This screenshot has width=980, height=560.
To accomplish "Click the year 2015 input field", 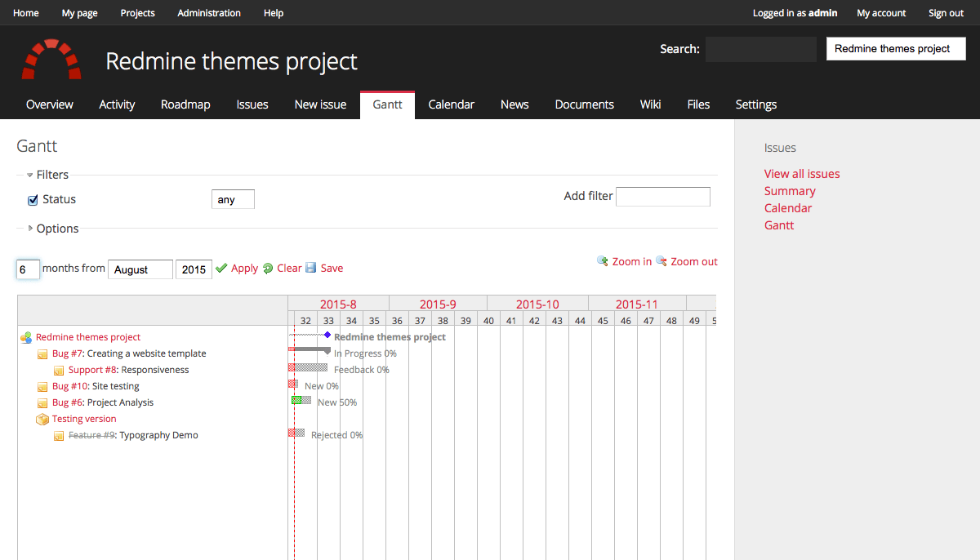I will [x=194, y=269].
